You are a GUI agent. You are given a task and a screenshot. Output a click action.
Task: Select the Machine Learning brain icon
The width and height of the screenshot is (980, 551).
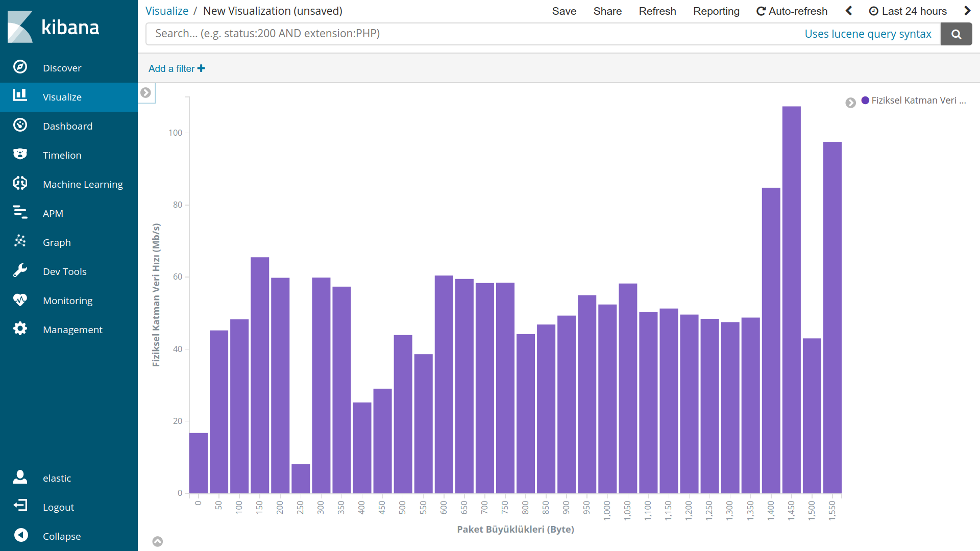(x=20, y=183)
